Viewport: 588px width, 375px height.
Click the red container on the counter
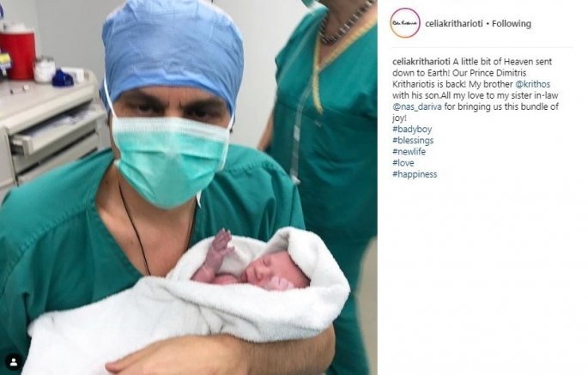coord(18,52)
